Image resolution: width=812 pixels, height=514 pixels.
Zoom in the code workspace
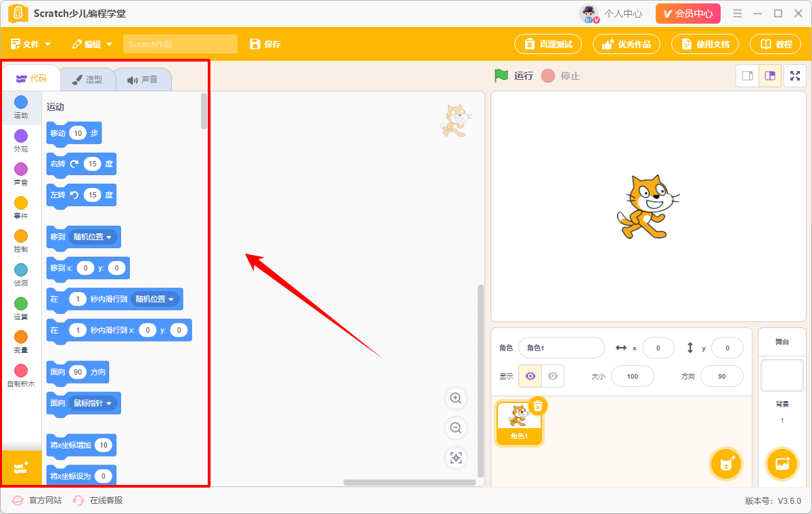[x=456, y=398]
